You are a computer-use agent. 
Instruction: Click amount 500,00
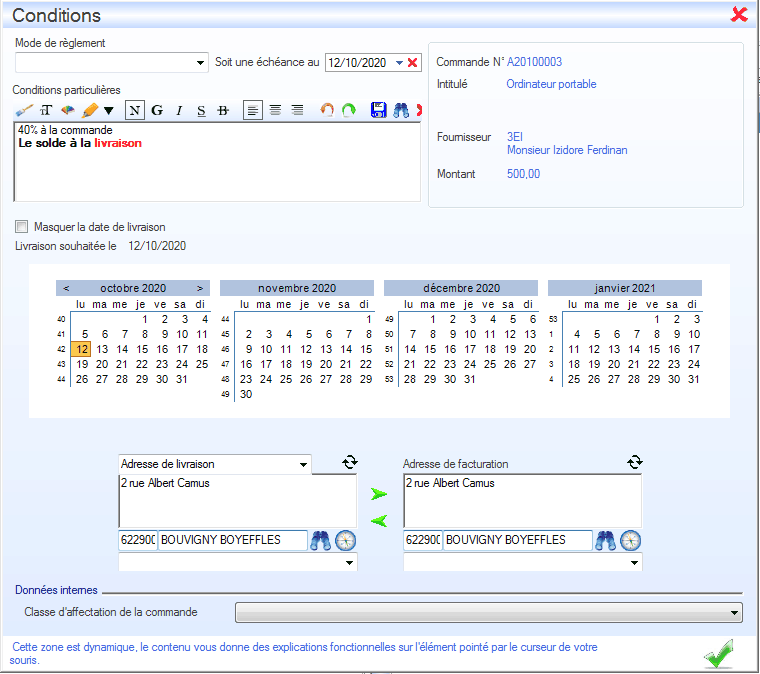523,173
